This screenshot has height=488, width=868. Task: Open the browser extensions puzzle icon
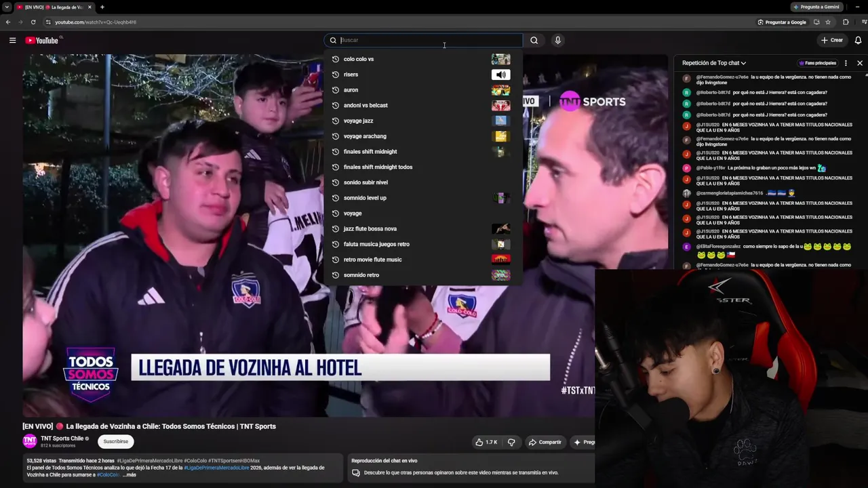pos(846,22)
